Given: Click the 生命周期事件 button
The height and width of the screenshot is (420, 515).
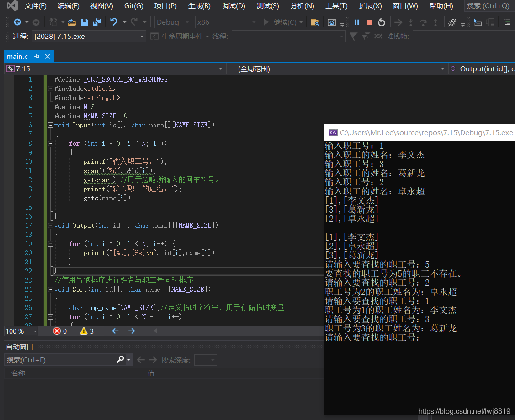Looking at the screenshot, I should pyautogui.click(x=180, y=36).
